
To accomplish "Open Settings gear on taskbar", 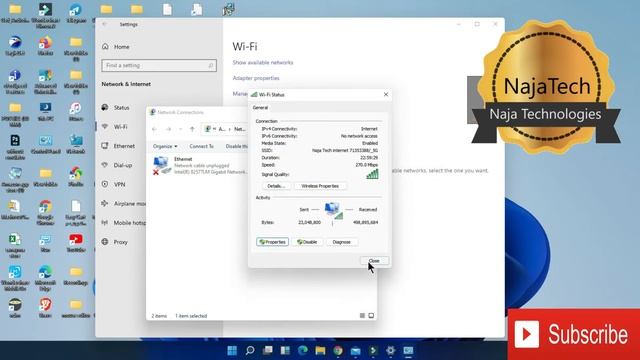I will 391,350.
